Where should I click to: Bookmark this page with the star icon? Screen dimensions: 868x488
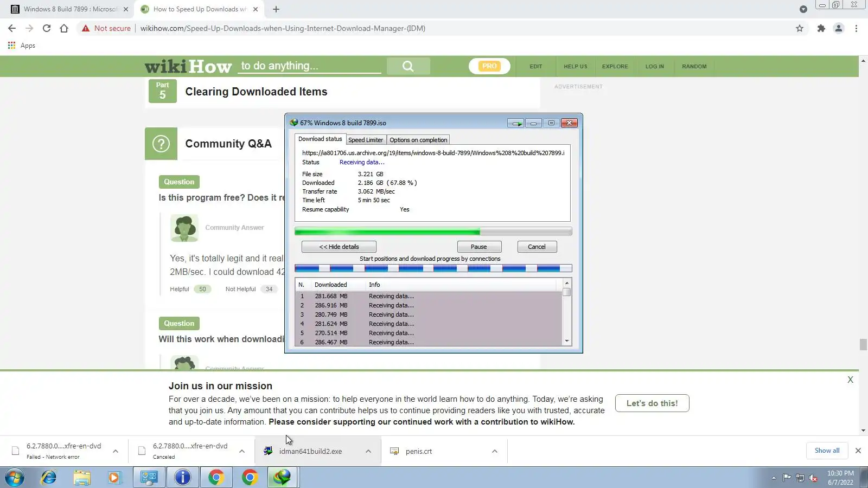[x=800, y=28]
